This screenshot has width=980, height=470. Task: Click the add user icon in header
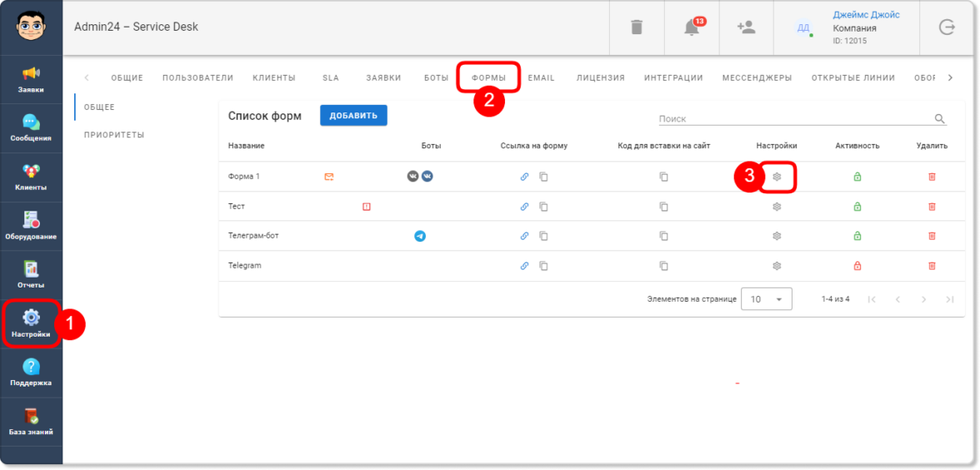click(x=747, y=27)
